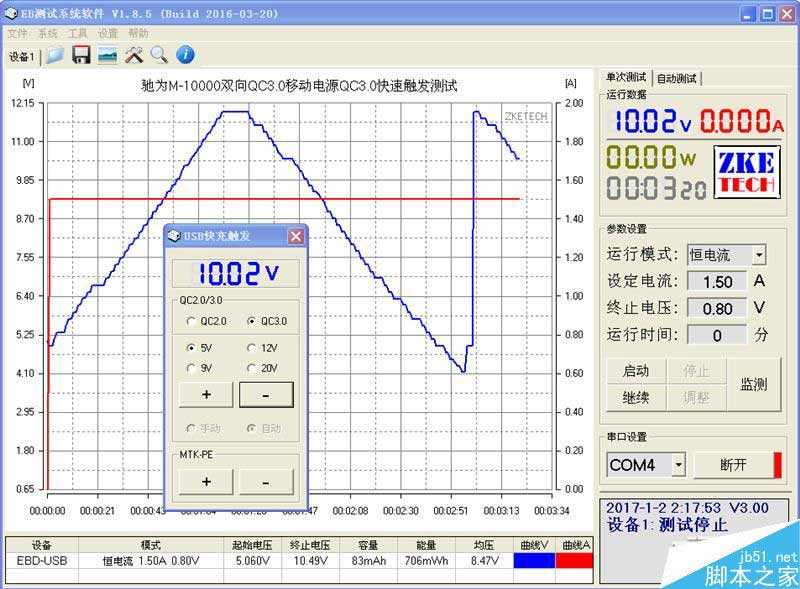Click the picture export toolbar icon
This screenshot has height=589, width=800.
click(x=107, y=55)
